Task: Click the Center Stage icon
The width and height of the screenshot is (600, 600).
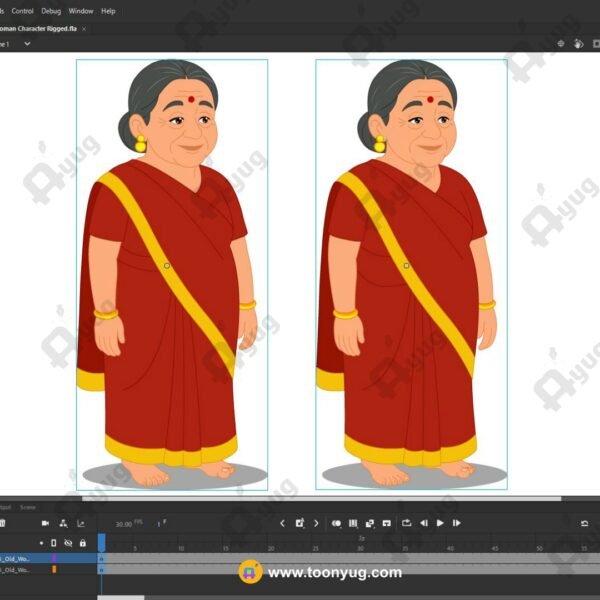Action: 561,44
